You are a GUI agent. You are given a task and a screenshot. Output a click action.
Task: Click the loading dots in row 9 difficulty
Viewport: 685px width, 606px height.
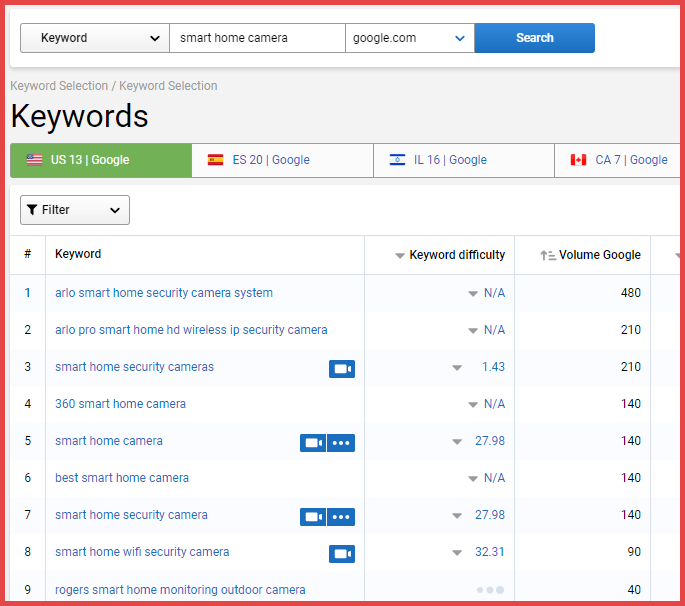point(490,590)
